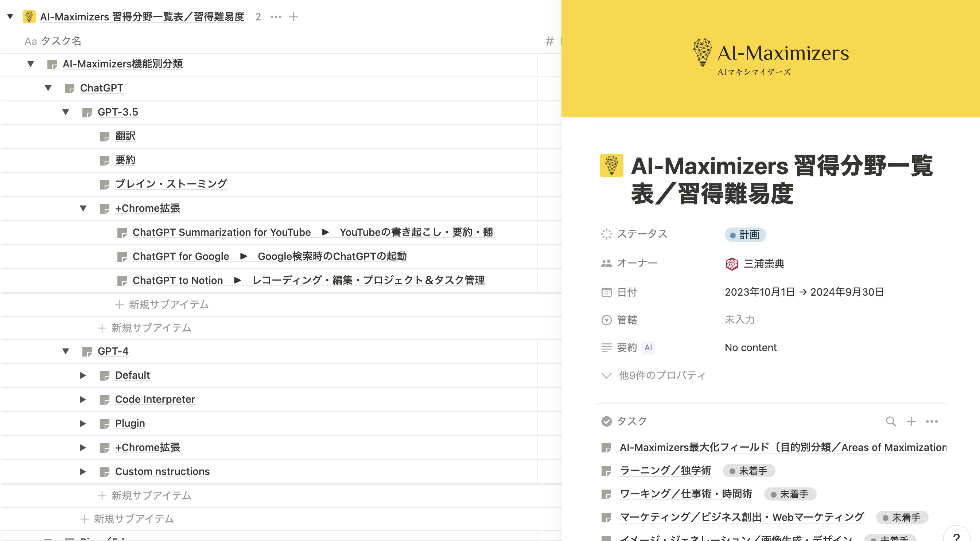Viewport: 980px width, 541px height.
Task: Click the AI-Maximizers yellow cover banner
Action: click(771, 59)
